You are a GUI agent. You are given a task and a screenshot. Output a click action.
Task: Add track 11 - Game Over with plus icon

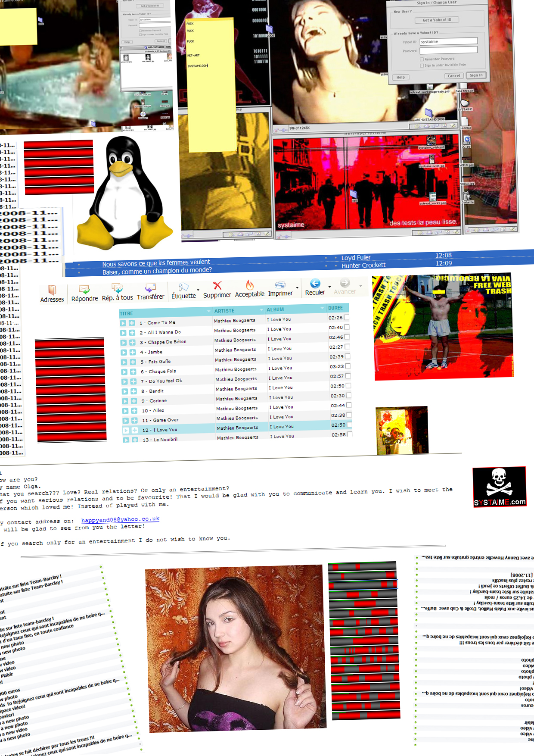pyautogui.click(x=134, y=420)
